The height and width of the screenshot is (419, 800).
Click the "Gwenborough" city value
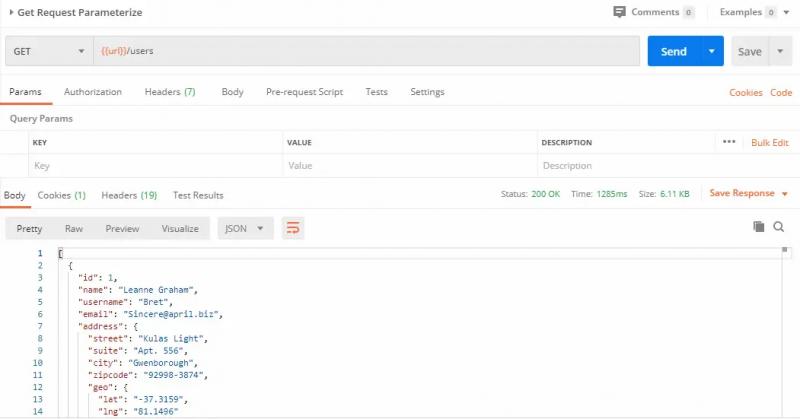tap(161, 363)
